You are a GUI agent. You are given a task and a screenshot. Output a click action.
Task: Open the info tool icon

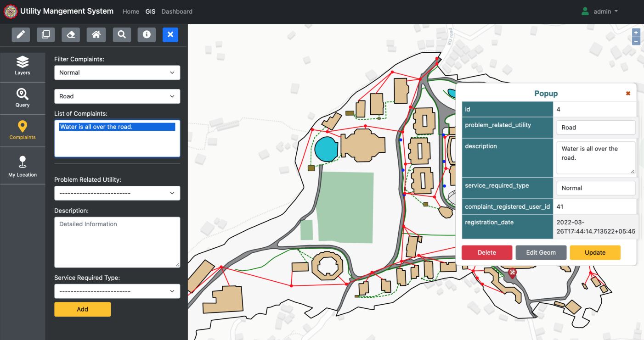[x=147, y=35]
